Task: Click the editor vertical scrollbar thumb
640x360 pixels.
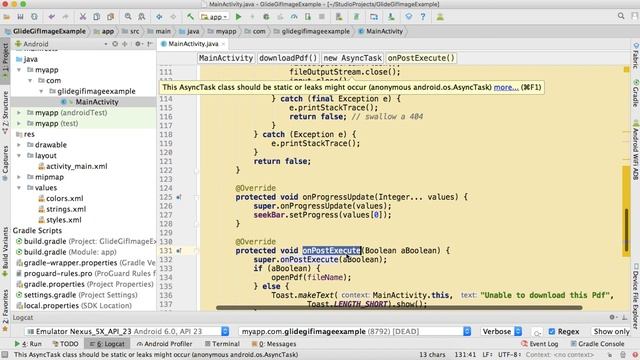Action: [626, 229]
